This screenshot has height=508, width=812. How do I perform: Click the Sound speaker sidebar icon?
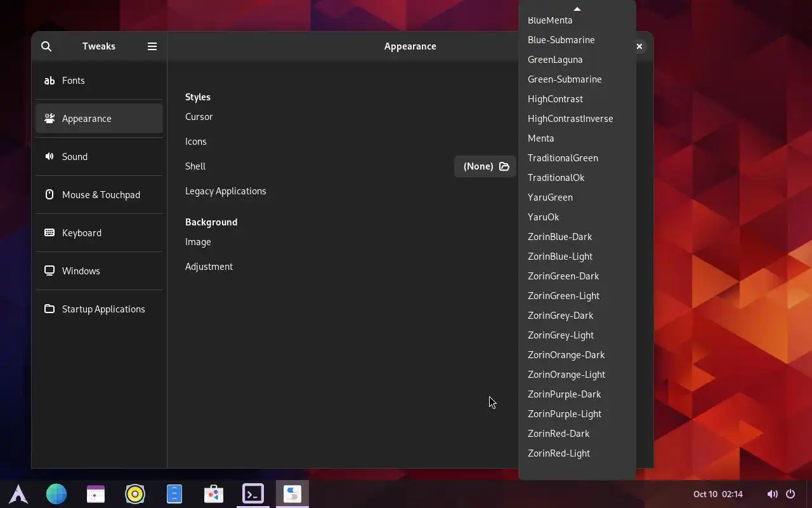[49, 157]
